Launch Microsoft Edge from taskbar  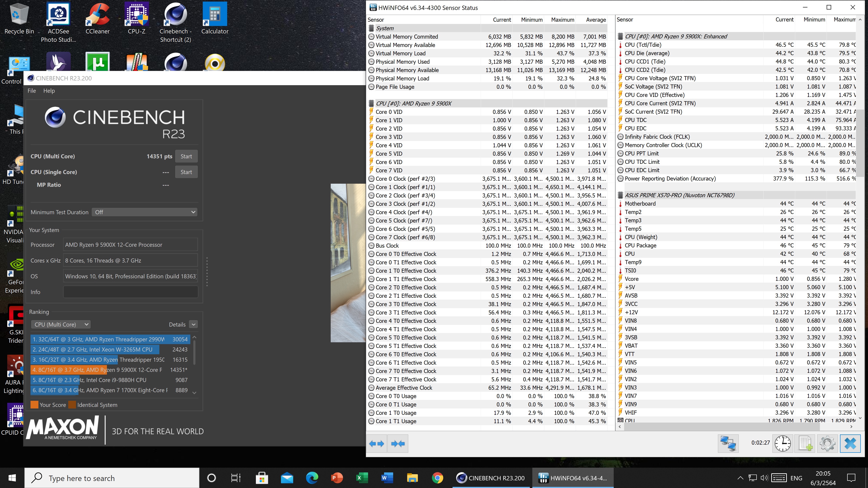coord(312,478)
